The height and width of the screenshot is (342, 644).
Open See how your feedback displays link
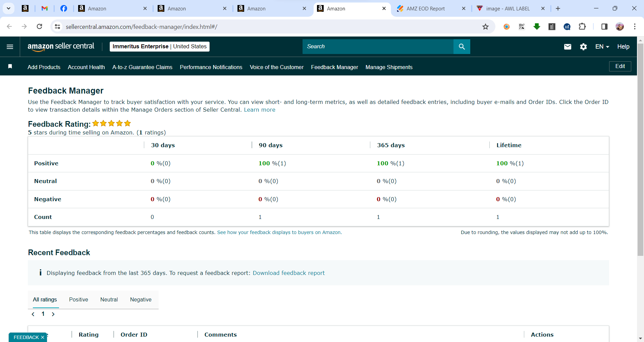click(x=279, y=232)
